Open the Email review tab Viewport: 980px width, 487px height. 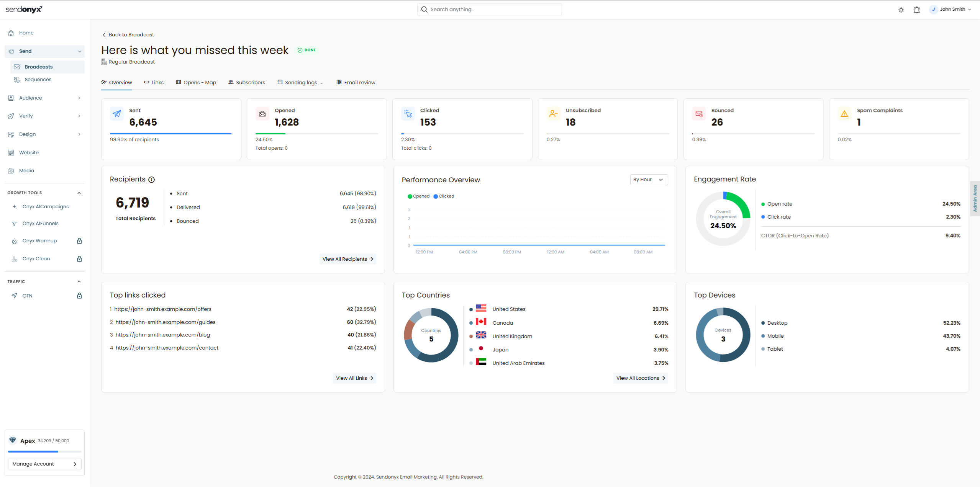click(x=356, y=82)
